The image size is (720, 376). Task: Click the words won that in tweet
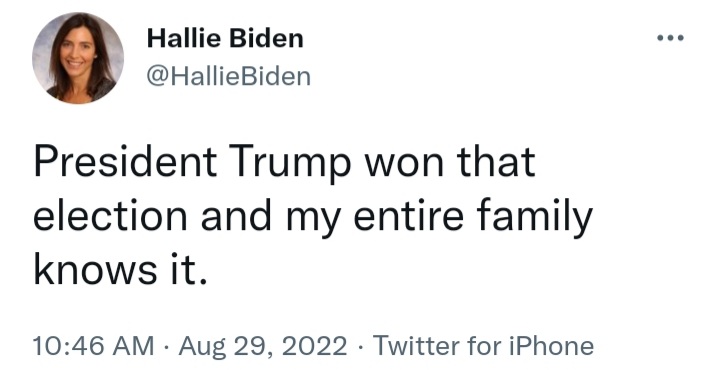click(450, 162)
